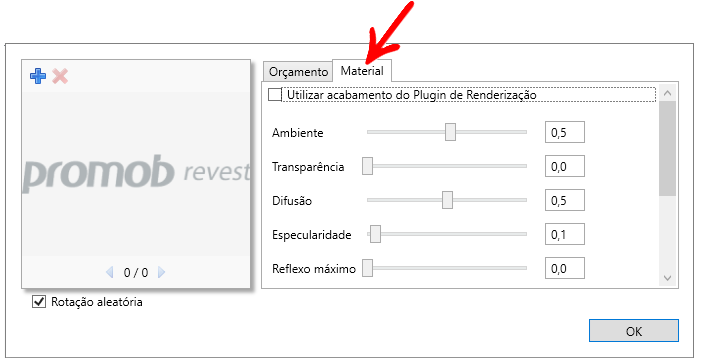Click the Transparência slider handle
The image size is (702, 360).
[x=368, y=166]
